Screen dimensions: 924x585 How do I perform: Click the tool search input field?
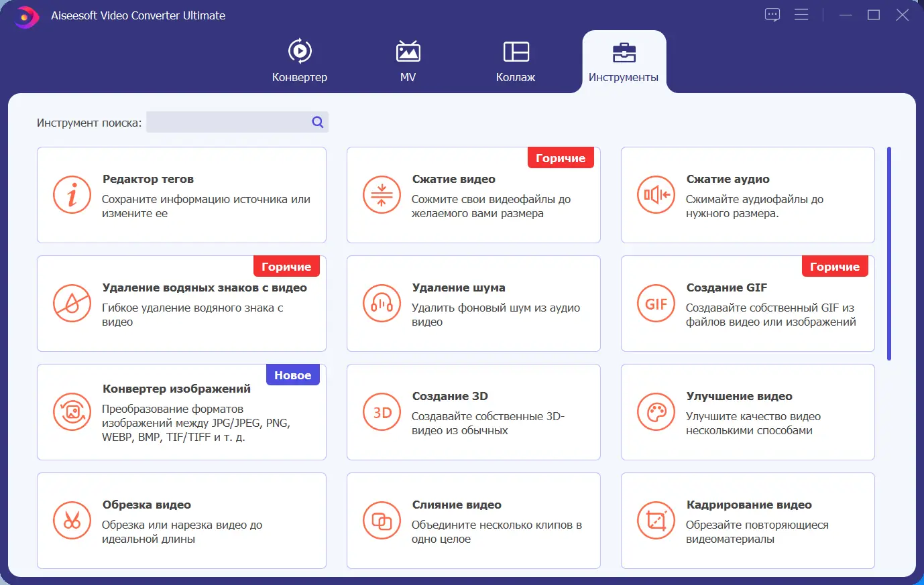pyautogui.click(x=228, y=122)
